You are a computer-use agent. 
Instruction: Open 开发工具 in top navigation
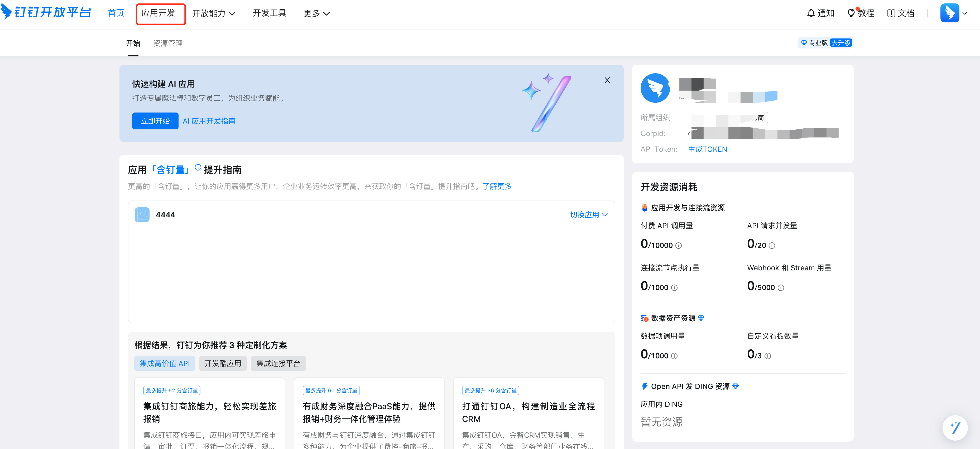[269, 13]
